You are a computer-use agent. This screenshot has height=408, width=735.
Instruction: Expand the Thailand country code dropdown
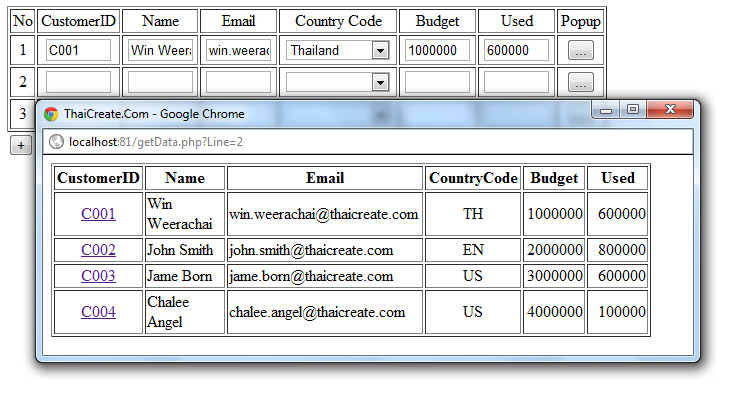point(381,50)
